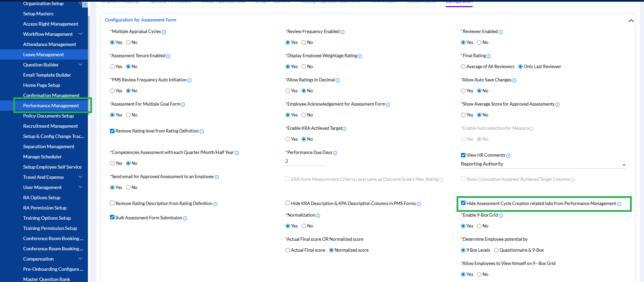Click the Performance Due Days input field
This screenshot has height=282, width=644.
coord(306,161)
